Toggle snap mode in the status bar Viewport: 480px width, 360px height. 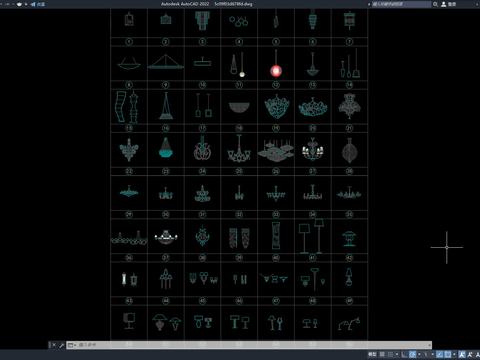390,354
